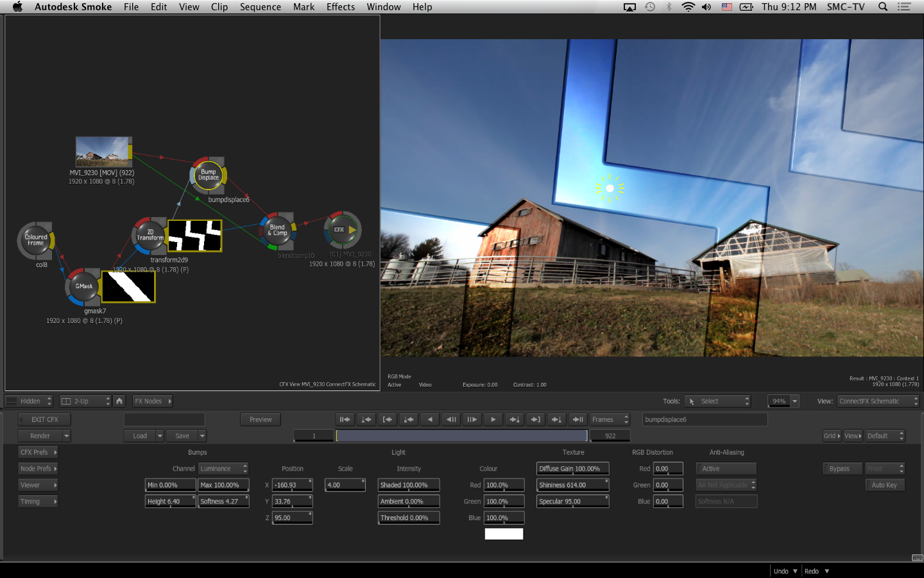Jump to the first frame
924x578 pixels.
click(345, 419)
